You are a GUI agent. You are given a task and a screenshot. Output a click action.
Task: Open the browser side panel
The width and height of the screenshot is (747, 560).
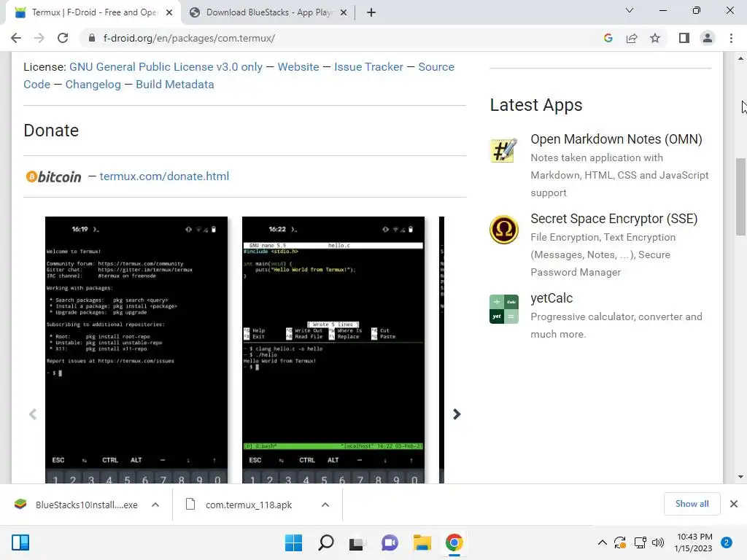(x=684, y=38)
